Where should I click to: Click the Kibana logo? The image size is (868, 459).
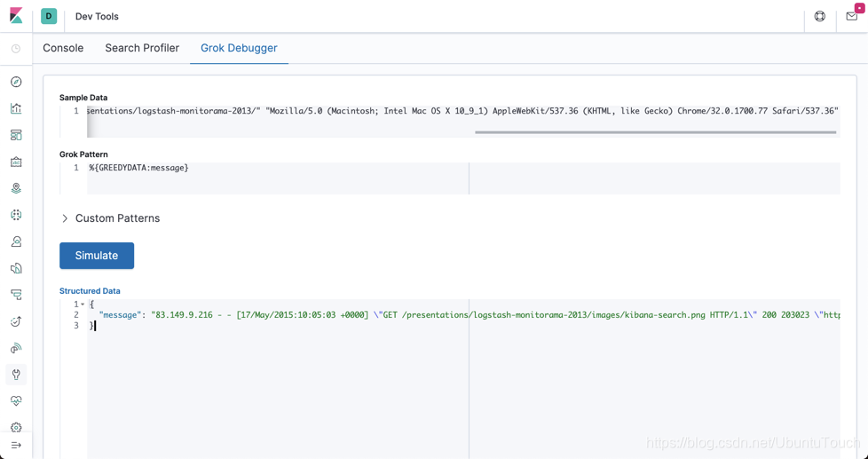click(16, 16)
